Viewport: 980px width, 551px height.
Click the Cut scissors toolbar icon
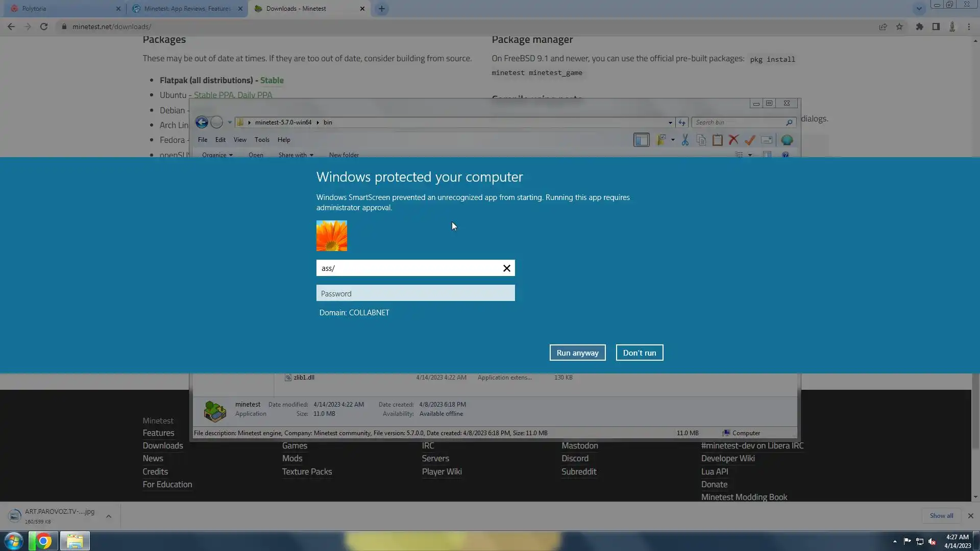click(685, 140)
